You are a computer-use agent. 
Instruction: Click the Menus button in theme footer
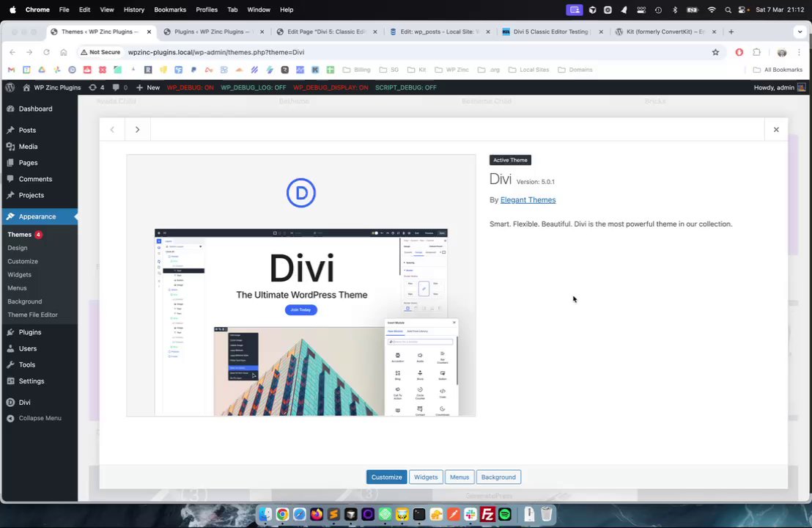coord(459,477)
